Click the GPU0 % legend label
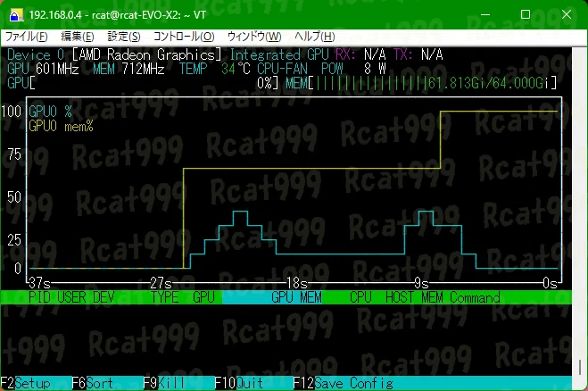588x391 pixels. click(x=50, y=112)
